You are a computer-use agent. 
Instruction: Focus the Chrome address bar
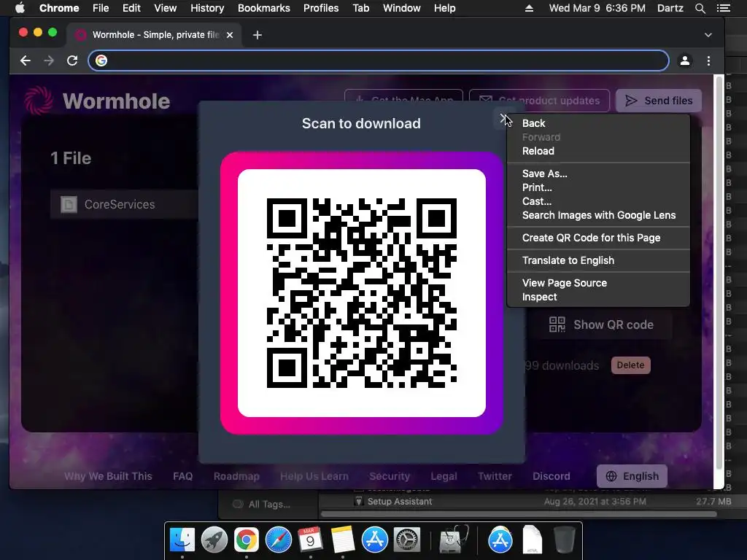[379, 61]
